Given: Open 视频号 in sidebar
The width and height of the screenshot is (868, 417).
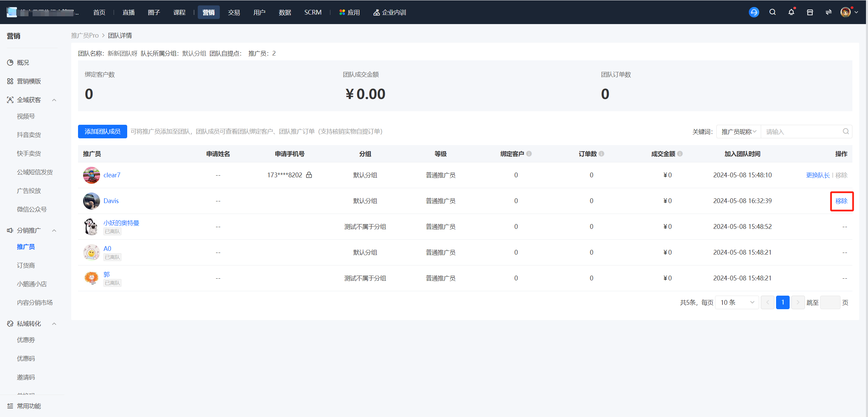Looking at the screenshot, I should coord(26,116).
